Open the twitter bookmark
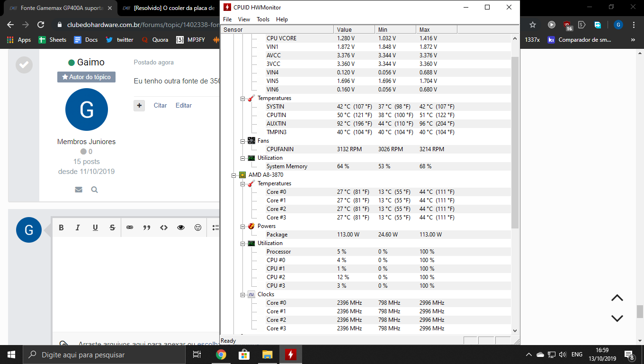 pos(120,40)
